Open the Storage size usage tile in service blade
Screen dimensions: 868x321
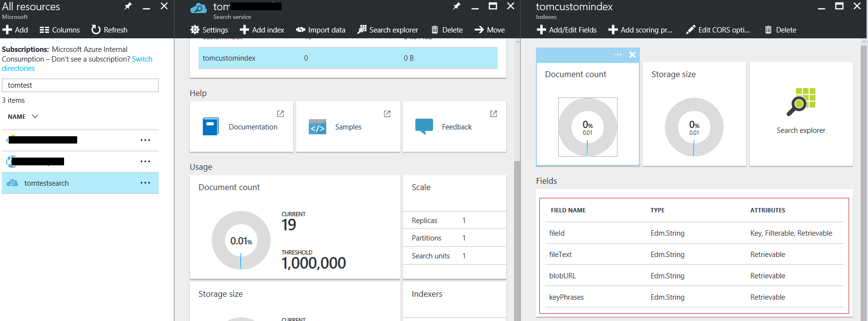(x=295, y=301)
